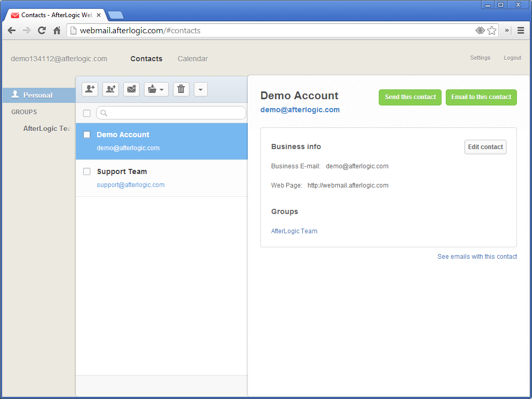Open the AfterLogic Team group link

(294, 231)
